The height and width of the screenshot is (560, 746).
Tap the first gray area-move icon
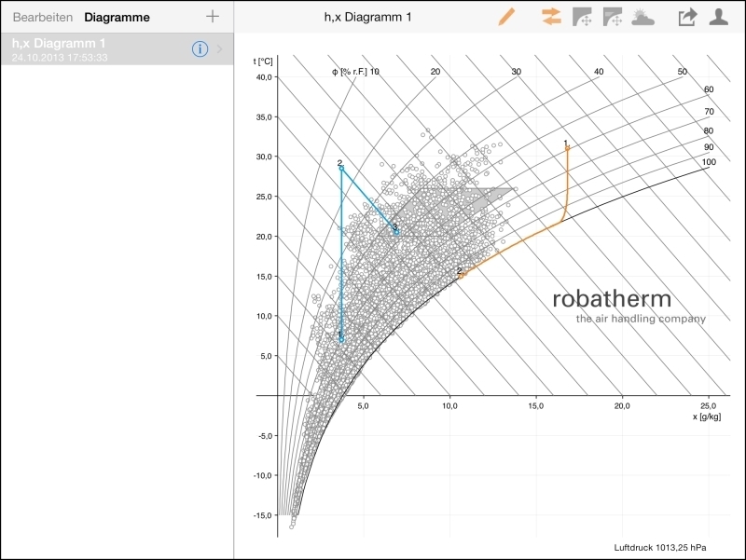582,17
